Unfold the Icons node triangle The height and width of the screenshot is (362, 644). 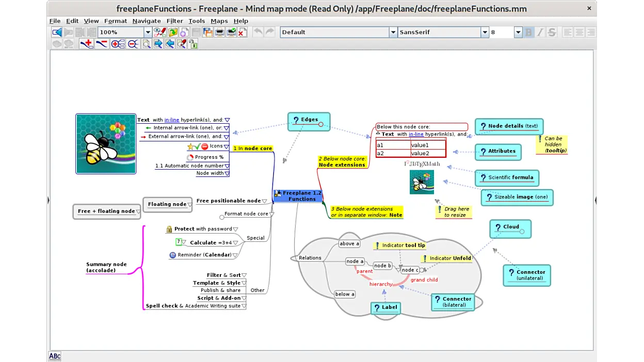[x=226, y=146]
